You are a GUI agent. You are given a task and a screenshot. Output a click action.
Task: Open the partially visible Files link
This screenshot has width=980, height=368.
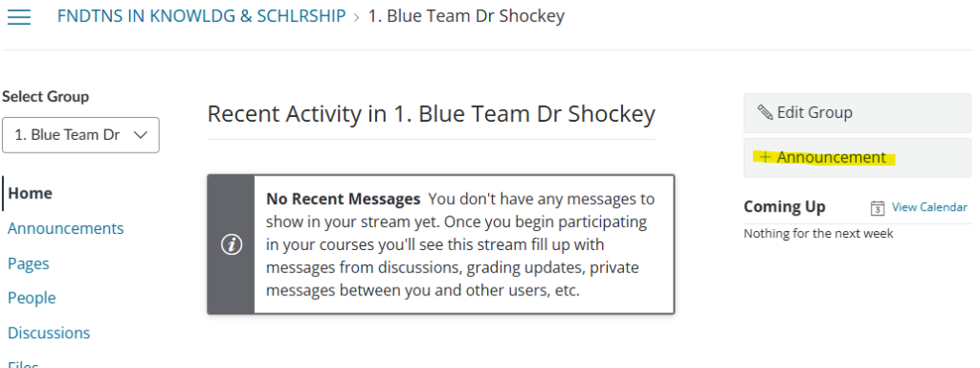click(x=23, y=364)
